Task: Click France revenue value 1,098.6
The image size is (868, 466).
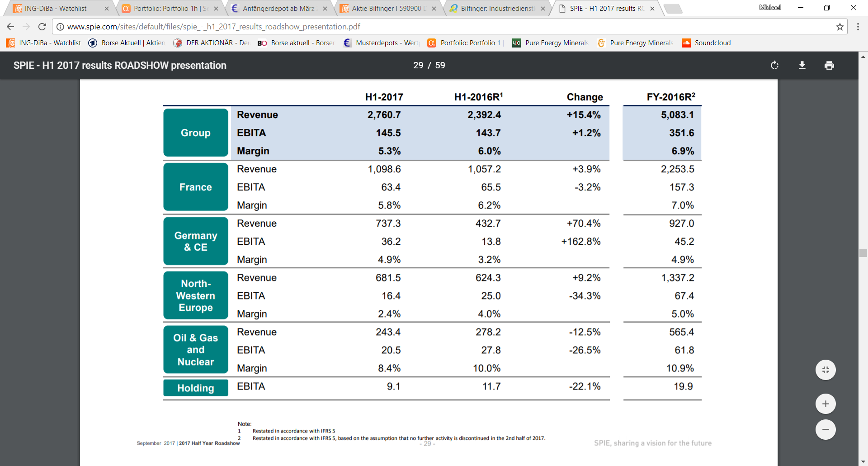Action: pos(384,169)
